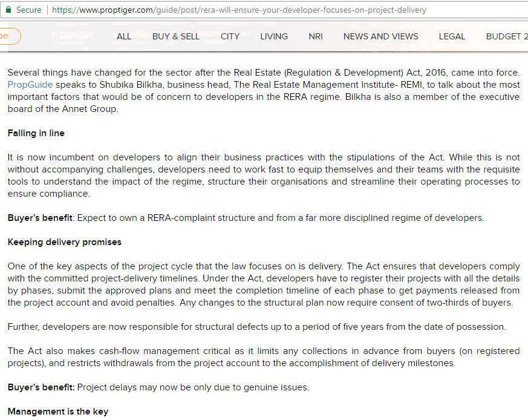The height and width of the screenshot is (420, 528).
Task: Switch to the LIVING section
Action: pos(274,36)
